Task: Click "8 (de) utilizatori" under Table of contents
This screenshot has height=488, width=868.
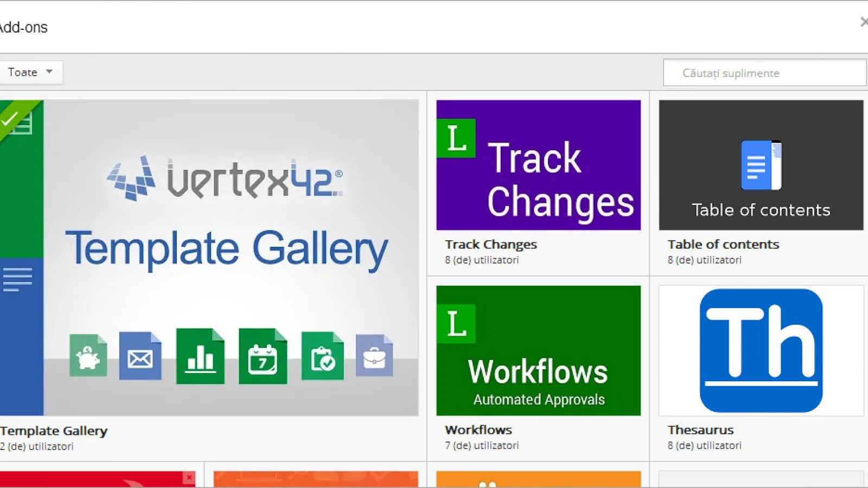Action: 704,260
